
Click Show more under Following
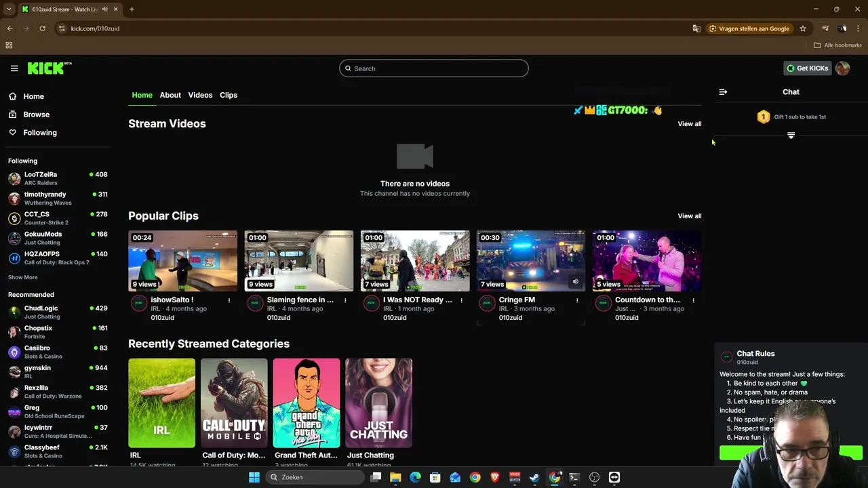(23, 277)
